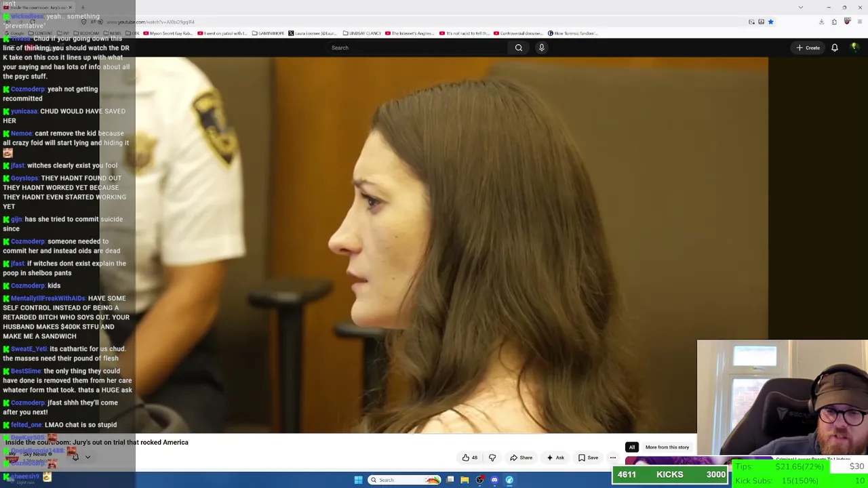Open the LINDSAY CLANCY bookmark folder
Image resolution: width=868 pixels, height=488 pixels.
pos(361,33)
